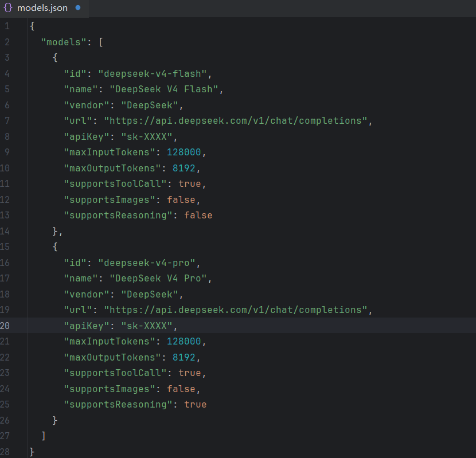Click the 8192 value on line 22
476x458 pixels.
(x=184, y=357)
